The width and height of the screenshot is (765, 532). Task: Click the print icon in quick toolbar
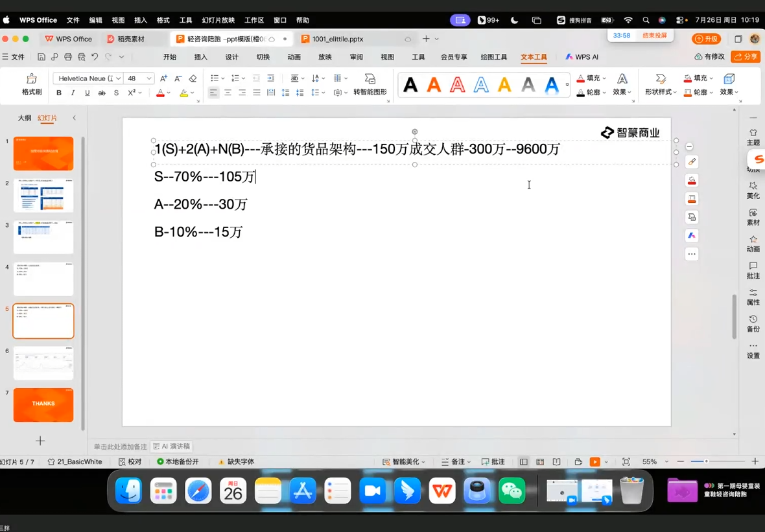click(x=68, y=57)
